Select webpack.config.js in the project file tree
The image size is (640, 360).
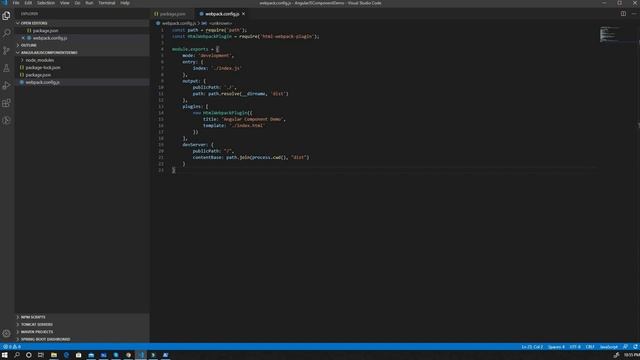click(x=82, y=82)
